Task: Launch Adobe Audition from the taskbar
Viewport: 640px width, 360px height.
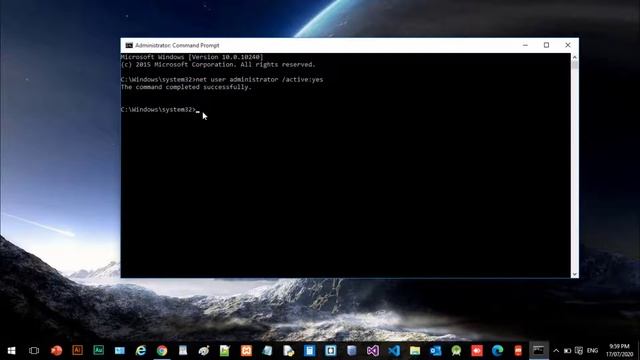Action: [98, 350]
